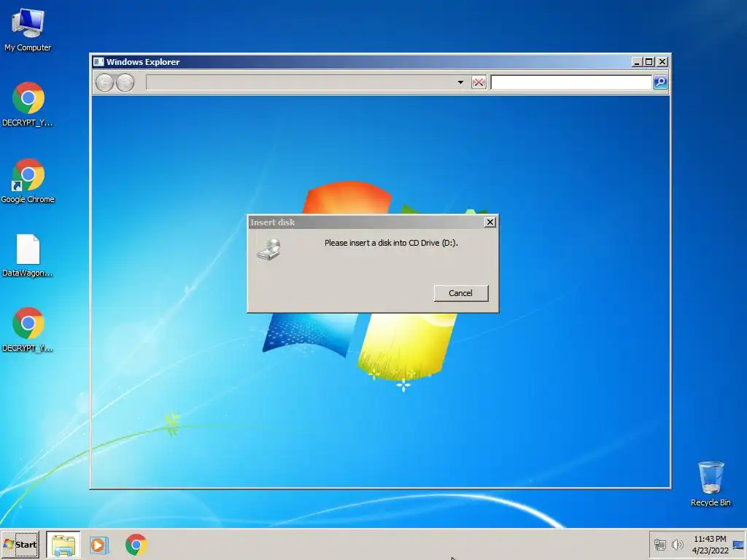The width and height of the screenshot is (747, 560).
Task: Select the bottom DECRYPT_Y... desktop icon
Action: tap(28, 330)
